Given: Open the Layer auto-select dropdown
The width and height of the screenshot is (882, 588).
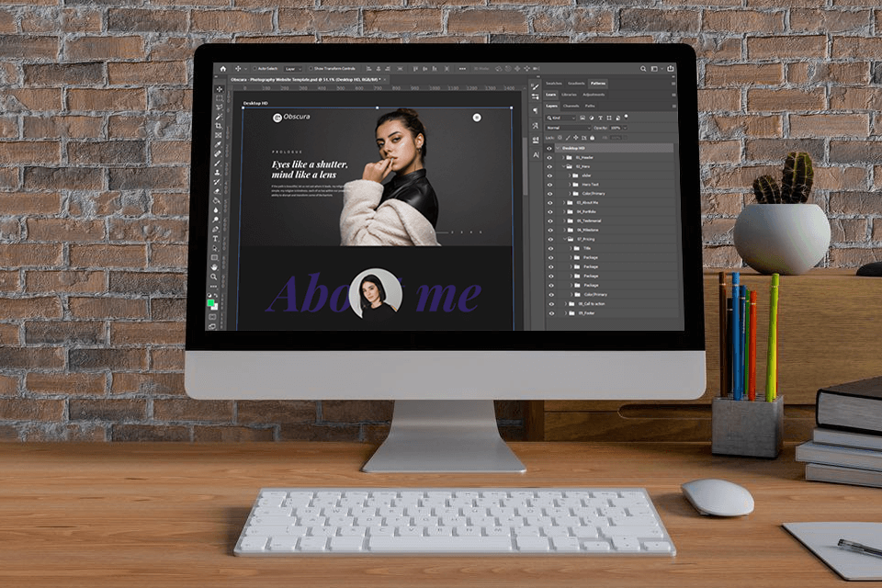Looking at the screenshot, I should tap(292, 69).
